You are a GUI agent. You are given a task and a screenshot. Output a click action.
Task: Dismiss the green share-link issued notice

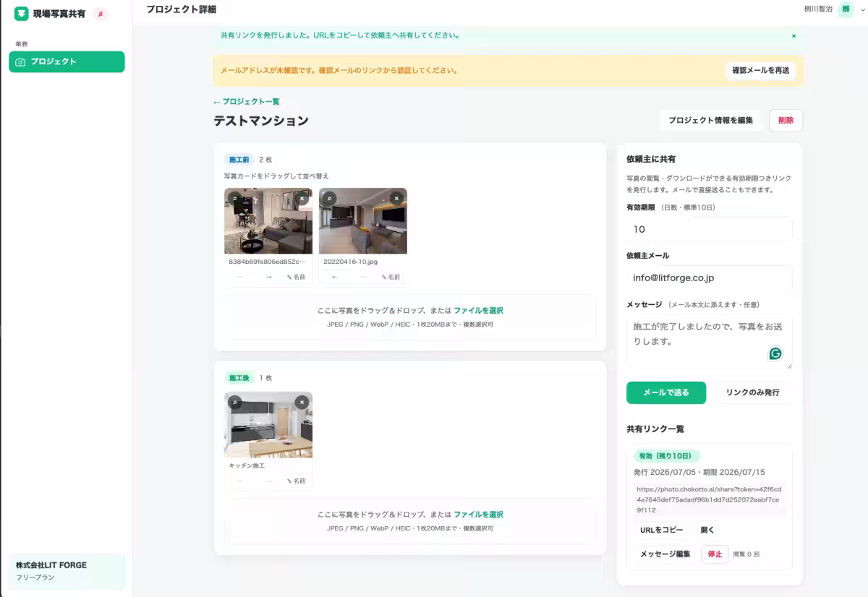[793, 35]
